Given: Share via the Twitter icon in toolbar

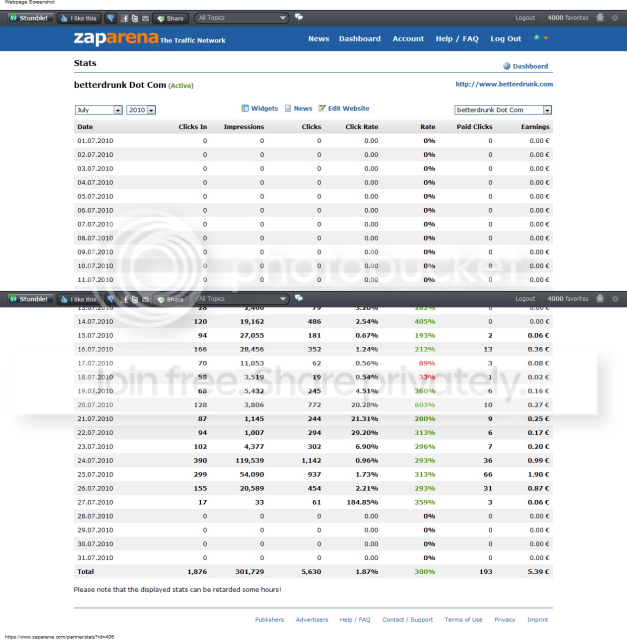Looking at the screenshot, I should point(135,18).
